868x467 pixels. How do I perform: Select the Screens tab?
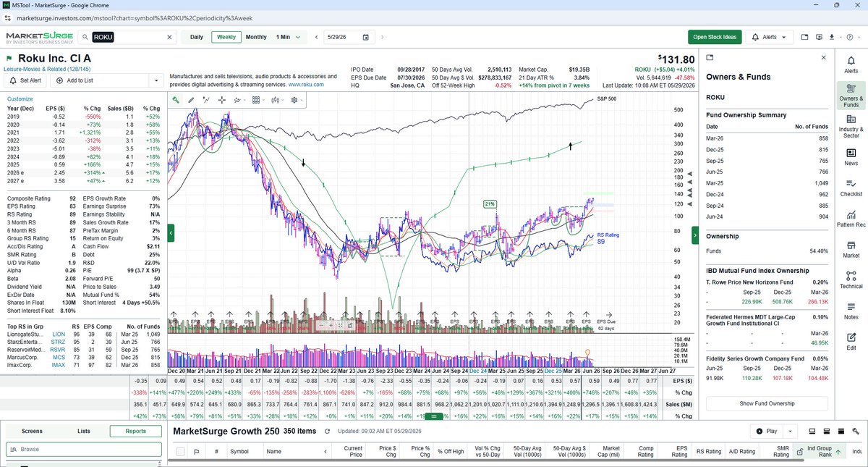pyautogui.click(x=32, y=432)
